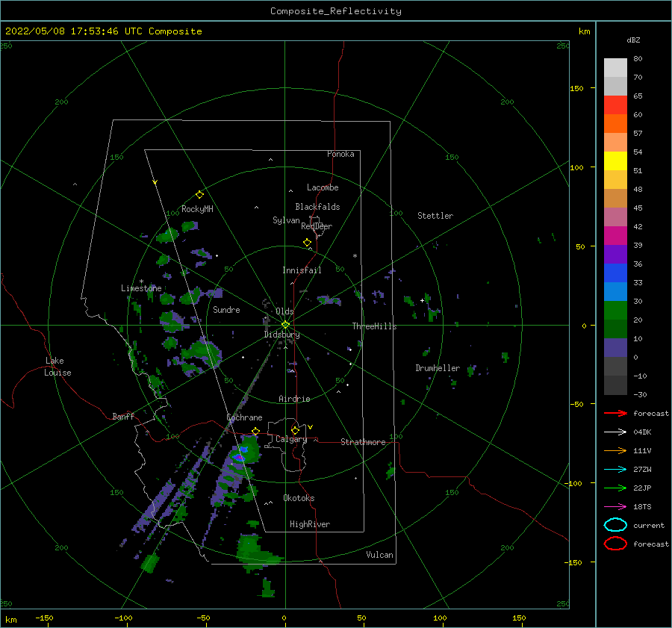The height and width of the screenshot is (628, 672).
Task: Click the ThreeHills label
Action: [375, 326]
